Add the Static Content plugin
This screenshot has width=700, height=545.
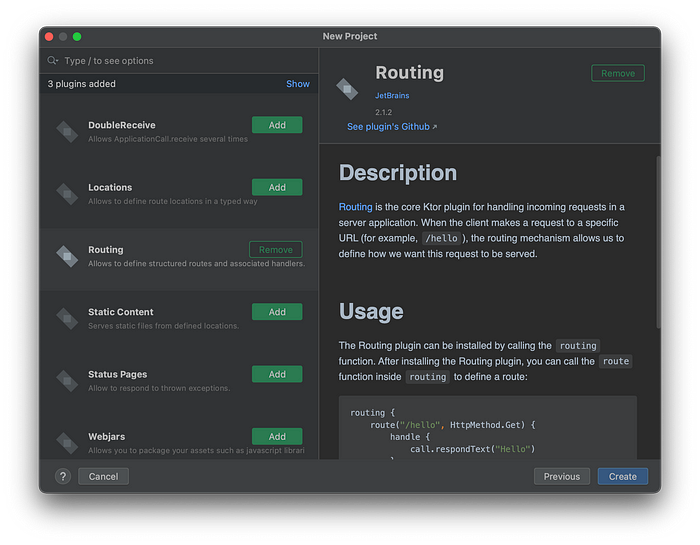(x=277, y=312)
